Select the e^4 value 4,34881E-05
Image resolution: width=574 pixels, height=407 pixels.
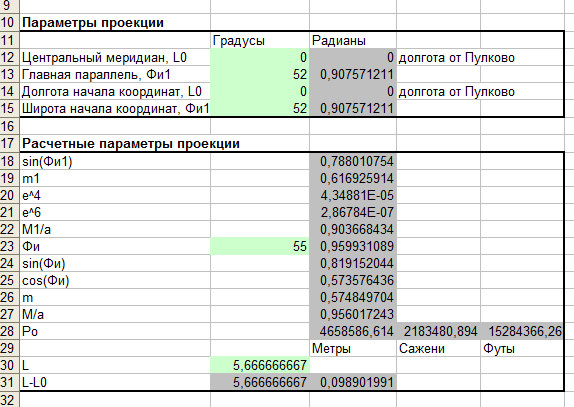coord(353,195)
